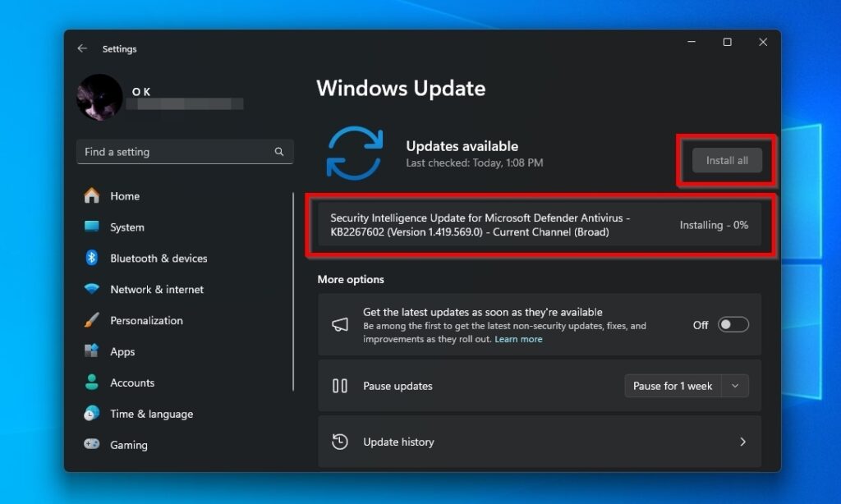Click the Bluetooth & devices icon

coord(91,258)
